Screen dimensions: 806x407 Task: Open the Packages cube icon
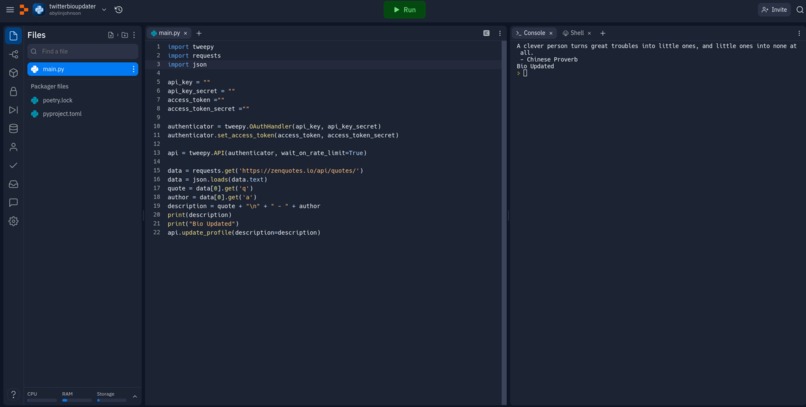(x=13, y=73)
